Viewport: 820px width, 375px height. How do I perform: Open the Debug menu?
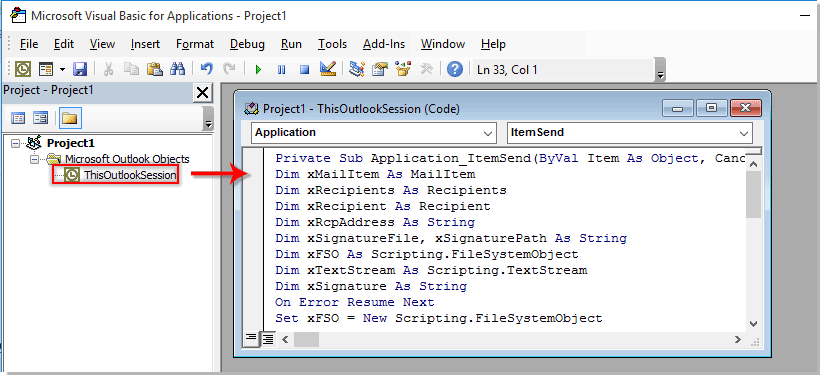[247, 44]
